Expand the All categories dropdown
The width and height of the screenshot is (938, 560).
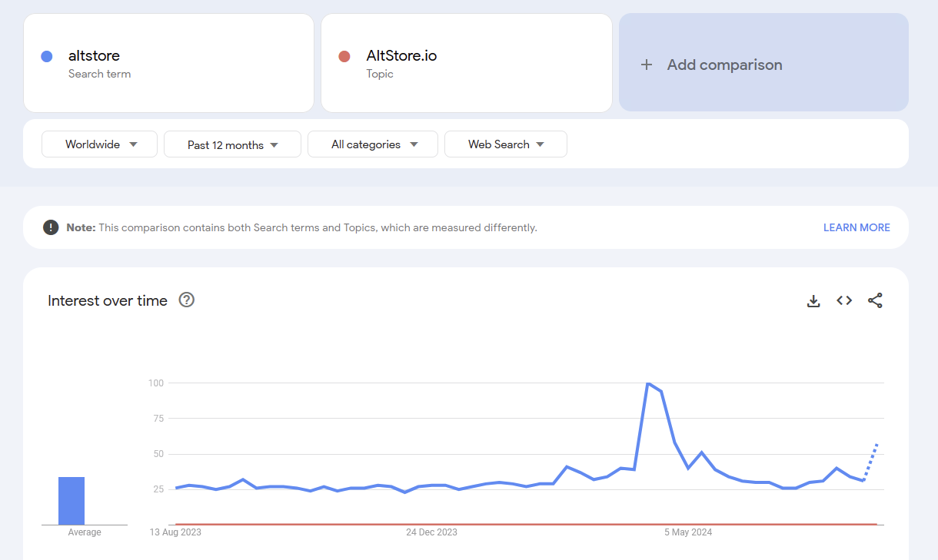373,144
